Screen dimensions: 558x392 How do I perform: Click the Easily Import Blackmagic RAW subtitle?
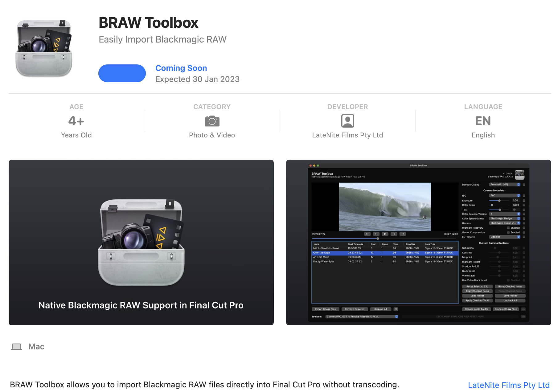(x=162, y=39)
